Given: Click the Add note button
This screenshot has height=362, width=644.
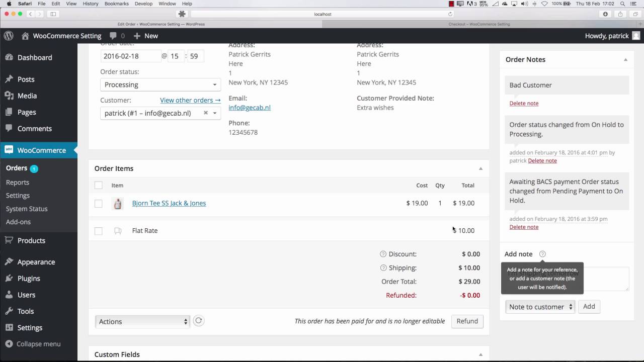Looking at the screenshot, I should pos(589,307).
